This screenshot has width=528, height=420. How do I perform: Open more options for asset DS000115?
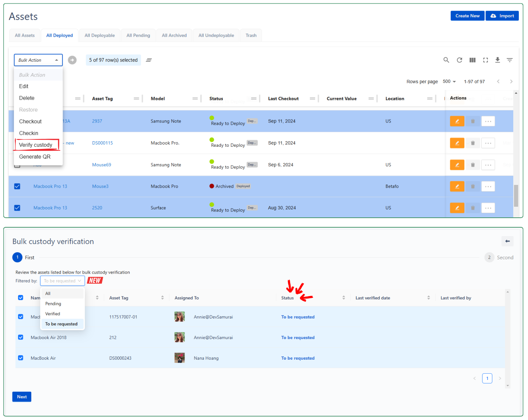pyautogui.click(x=488, y=143)
